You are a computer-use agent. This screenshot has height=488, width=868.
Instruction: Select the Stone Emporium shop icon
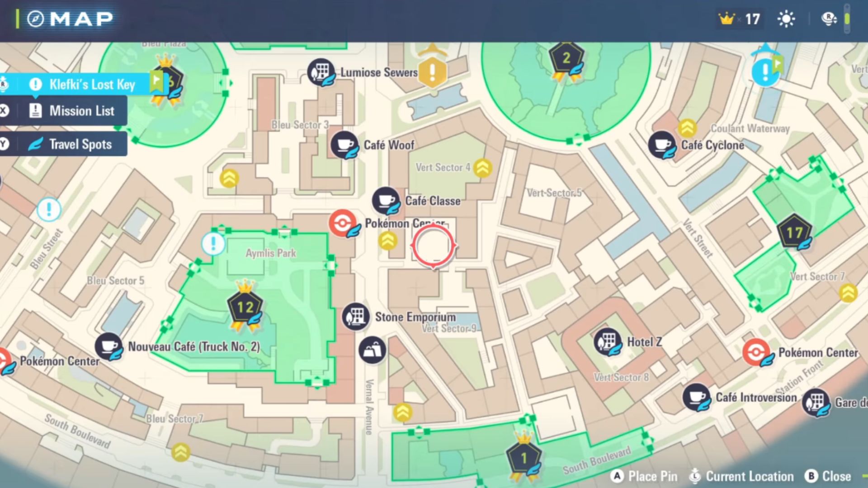point(356,316)
